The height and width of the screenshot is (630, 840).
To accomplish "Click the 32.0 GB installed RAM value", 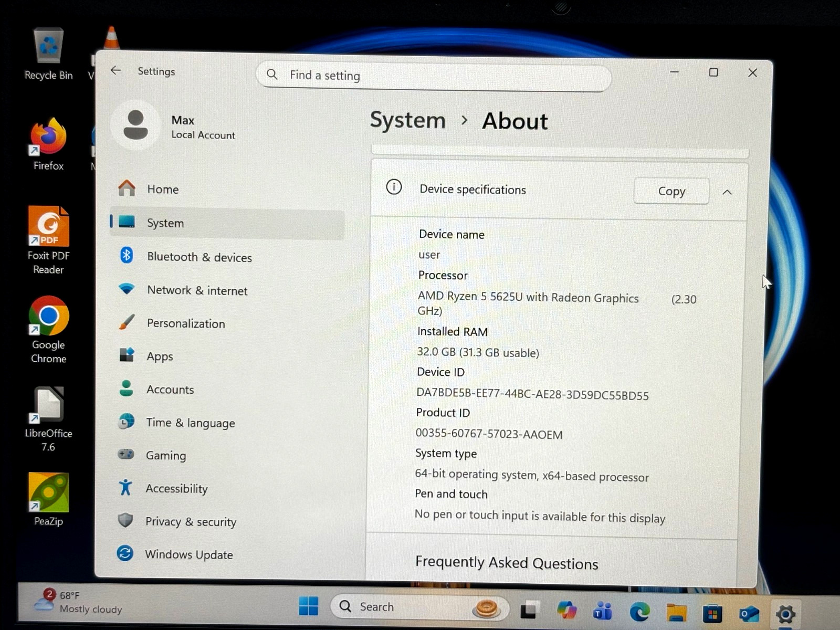I will (x=478, y=352).
